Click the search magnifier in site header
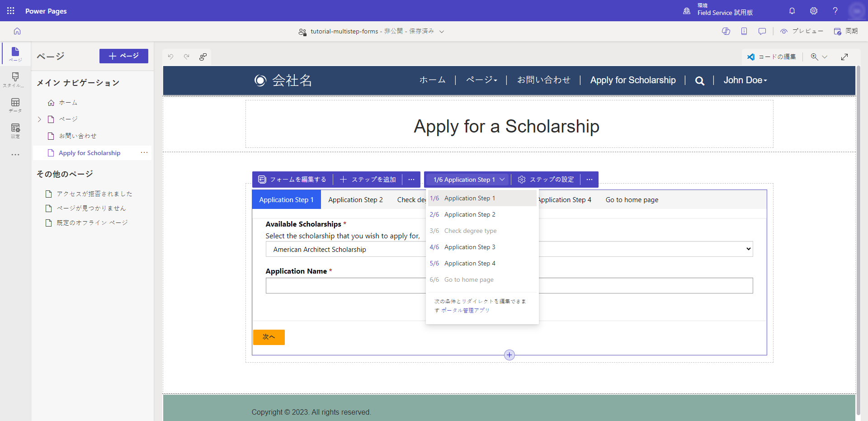Viewport: 868px width, 421px height. click(x=699, y=81)
